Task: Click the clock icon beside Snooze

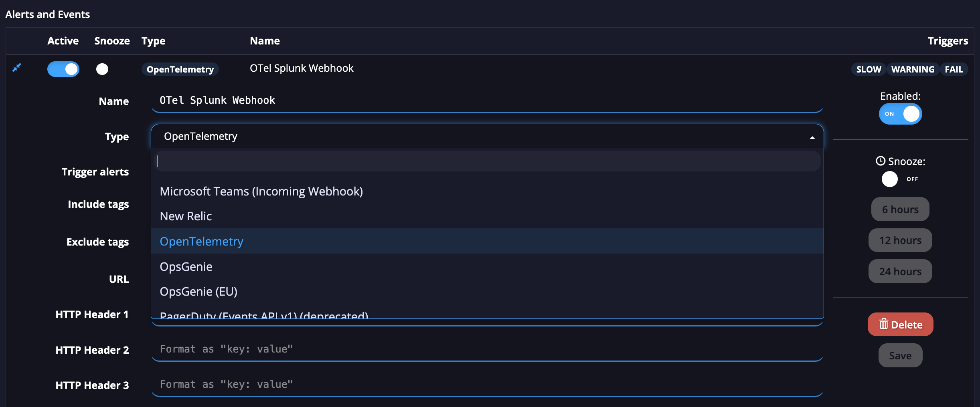Action: [881, 161]
